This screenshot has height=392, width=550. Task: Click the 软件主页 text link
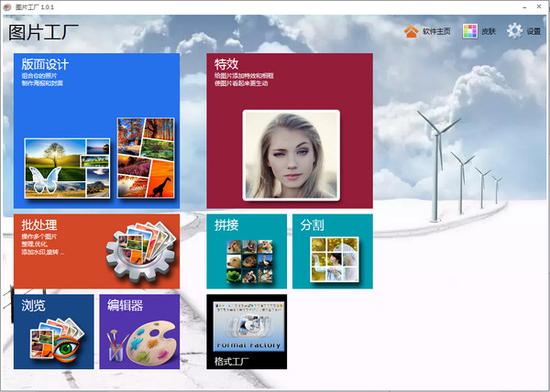click(437, 32)
